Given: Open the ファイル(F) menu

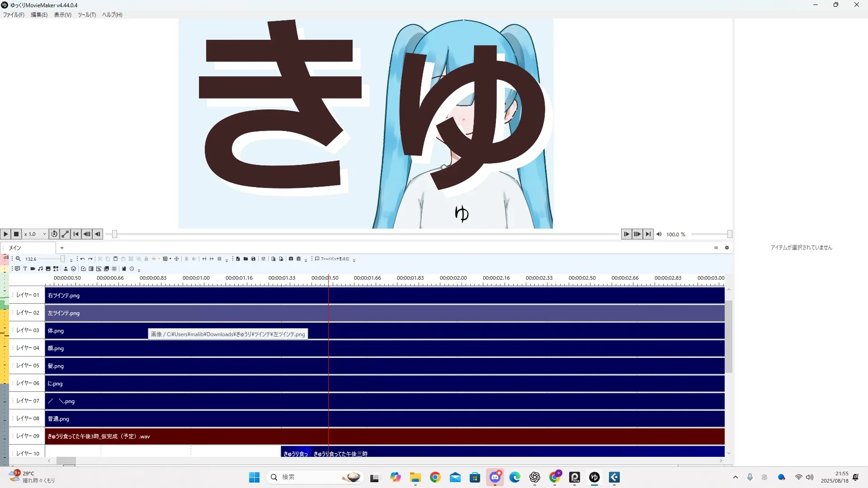Looking at the screenshot, I should pyautogui.click(x=14, y=14).
